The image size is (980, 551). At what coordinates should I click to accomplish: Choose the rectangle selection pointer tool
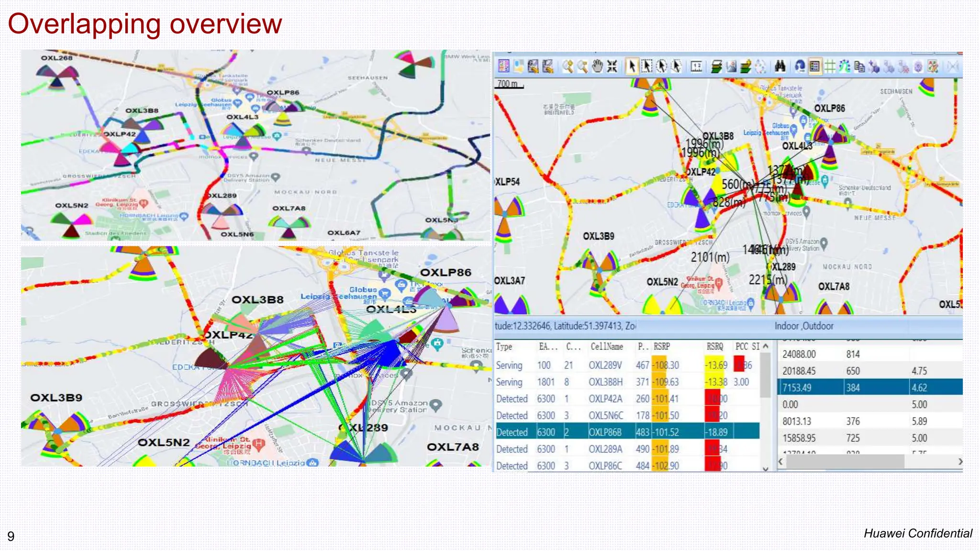point(646,66)
